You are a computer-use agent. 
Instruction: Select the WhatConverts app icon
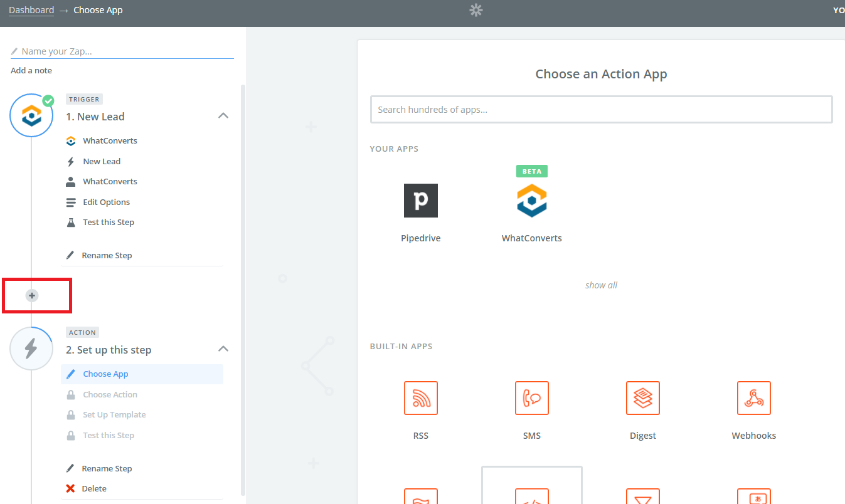tap(531, 201)
